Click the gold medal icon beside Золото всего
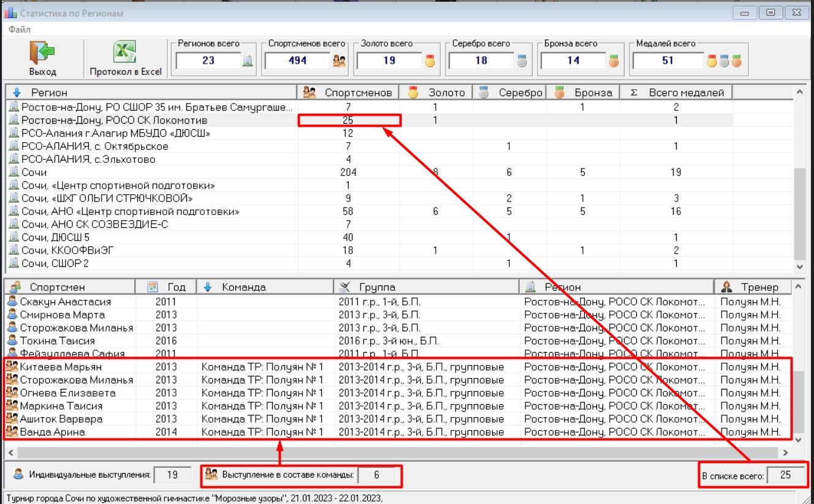The width and height of the screenshot is (814, 504). 430,61
